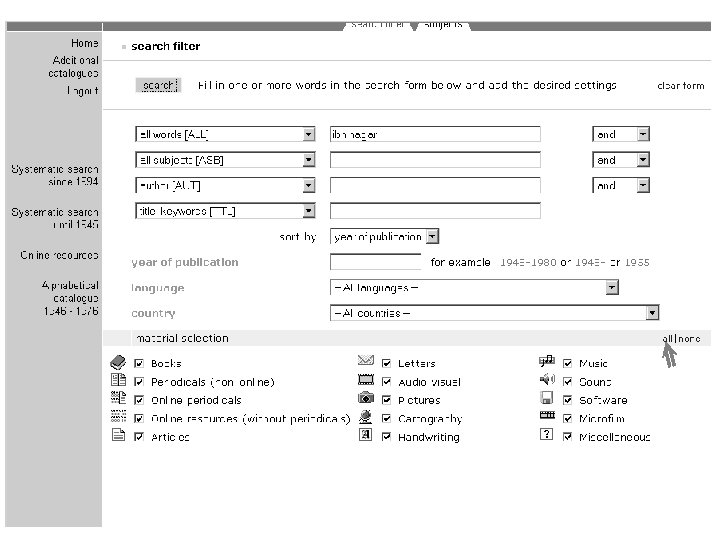
Task: Toggle the Articles checkbox
Action: coord(139,437)
